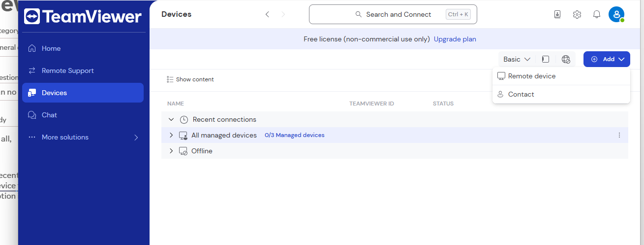This screenshot has height=245, width=644.
Task: Open the user profile avatar
Action: point(616,14)
